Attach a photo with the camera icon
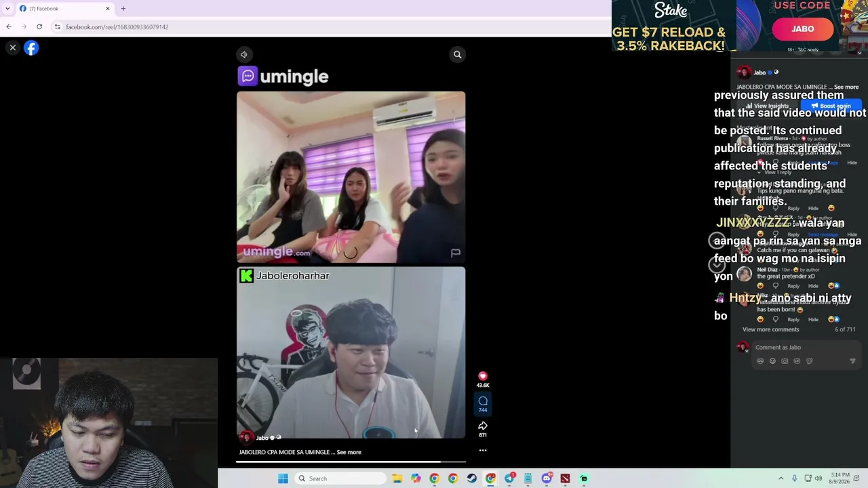 point(785,361)
